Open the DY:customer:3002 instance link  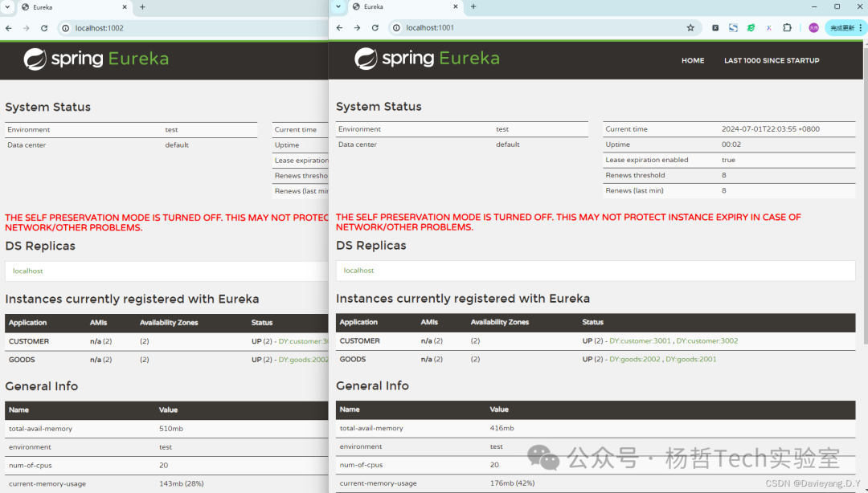706,341
